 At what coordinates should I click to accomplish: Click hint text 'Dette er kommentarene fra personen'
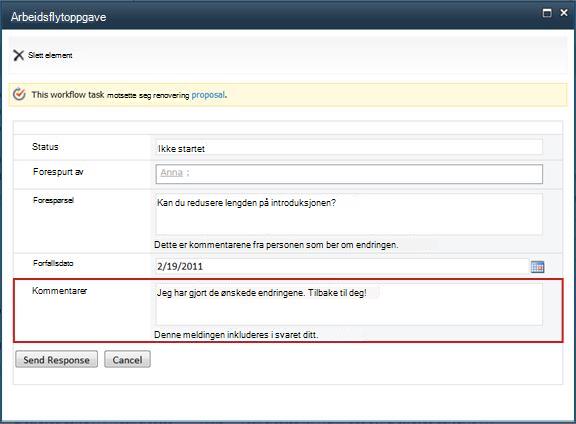[276, 245]
